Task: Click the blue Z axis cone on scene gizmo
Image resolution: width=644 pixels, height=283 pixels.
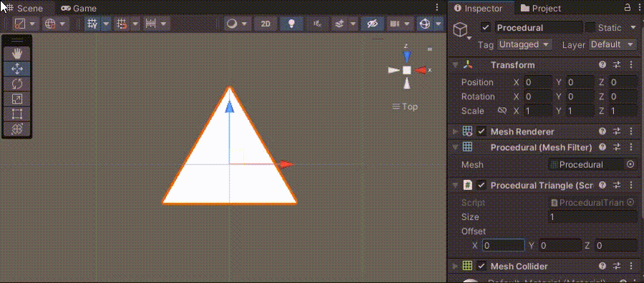Action: (x=406, y=56)
